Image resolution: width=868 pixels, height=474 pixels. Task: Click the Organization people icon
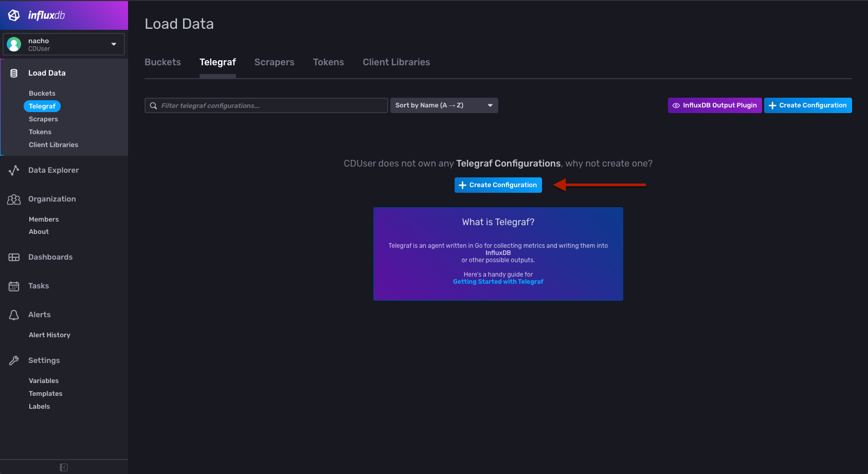14,199
